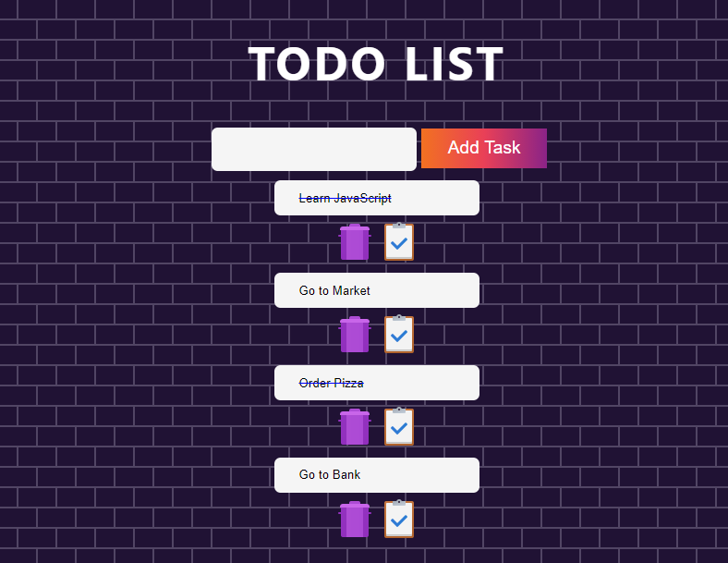Click the crossed-out Learn JavaScript text

tap(345, 199)
